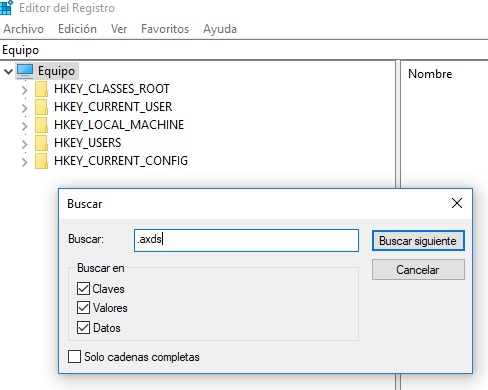The width and height of the screenshot is (488, 390).
Task: Open the Favoritos menu
Action: 165,29
